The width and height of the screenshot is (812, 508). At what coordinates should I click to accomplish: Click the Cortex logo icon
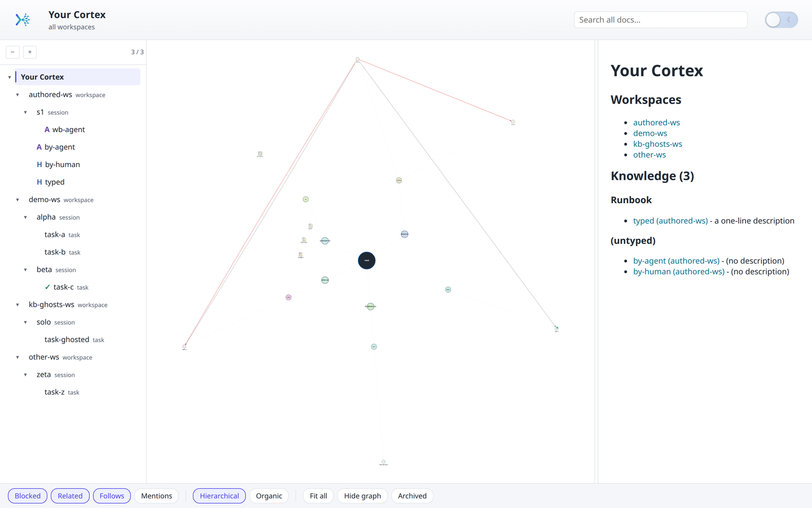tap(23, 20)
